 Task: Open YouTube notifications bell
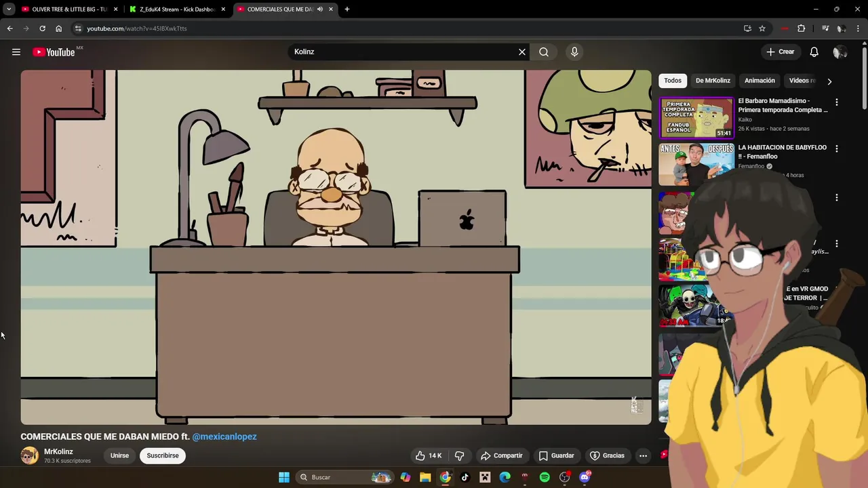[814, 52]
